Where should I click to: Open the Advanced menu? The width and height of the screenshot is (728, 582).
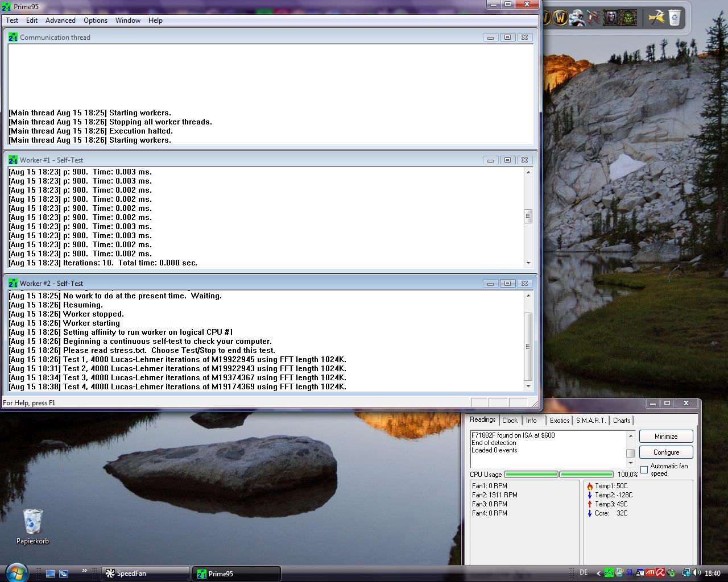pos(60,20)
